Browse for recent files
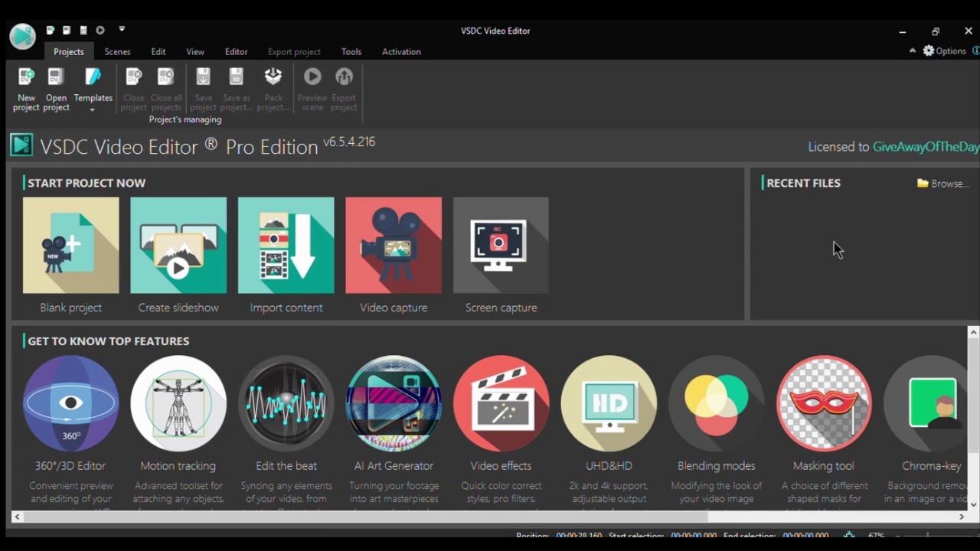Image resolution: width=980 pixels, height=551 pixels. [943, 184]
